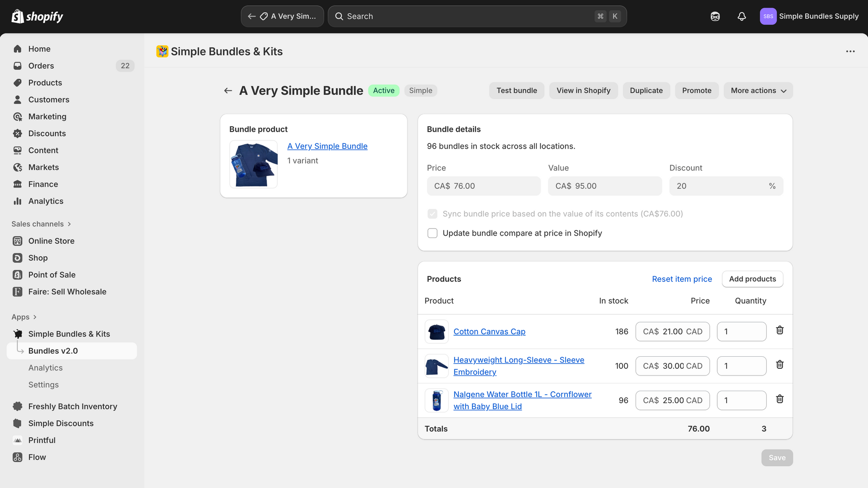Image resolution: width=868 pixels, height=488 pixels.
Task: Expand the More actions dropdown
Action: click(x=758, y=91)
